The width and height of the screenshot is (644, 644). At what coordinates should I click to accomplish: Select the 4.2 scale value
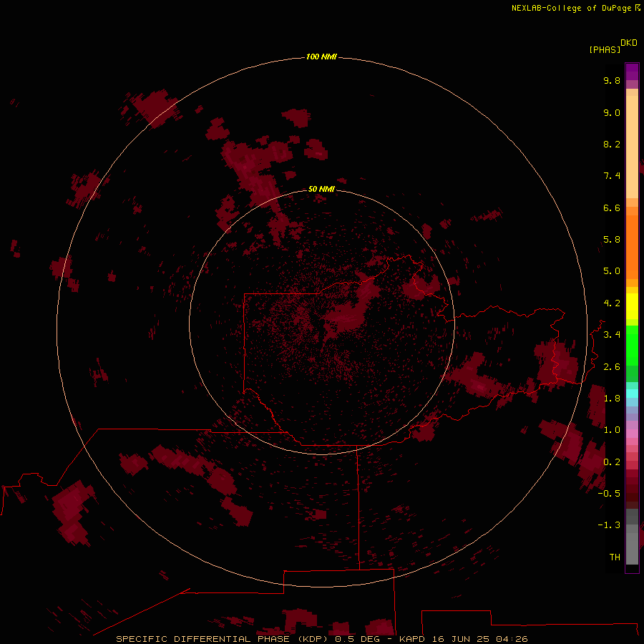pos(612,303)
